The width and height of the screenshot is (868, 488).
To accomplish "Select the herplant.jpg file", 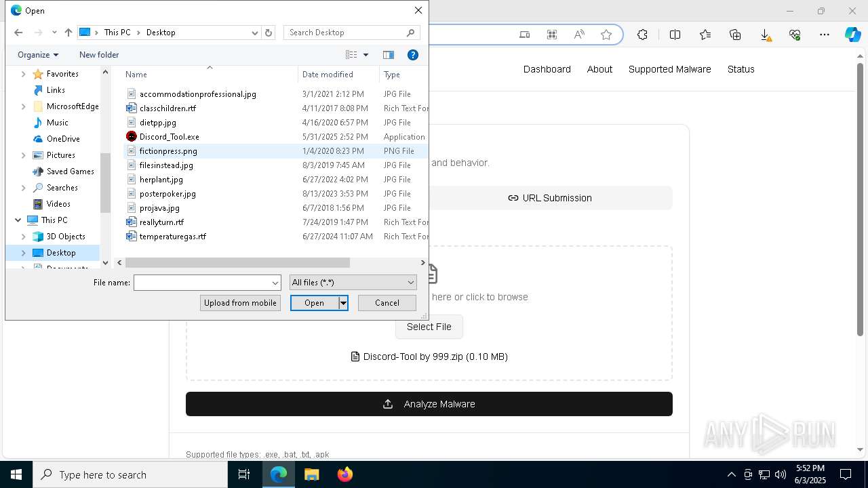I will tap(161, 180).
